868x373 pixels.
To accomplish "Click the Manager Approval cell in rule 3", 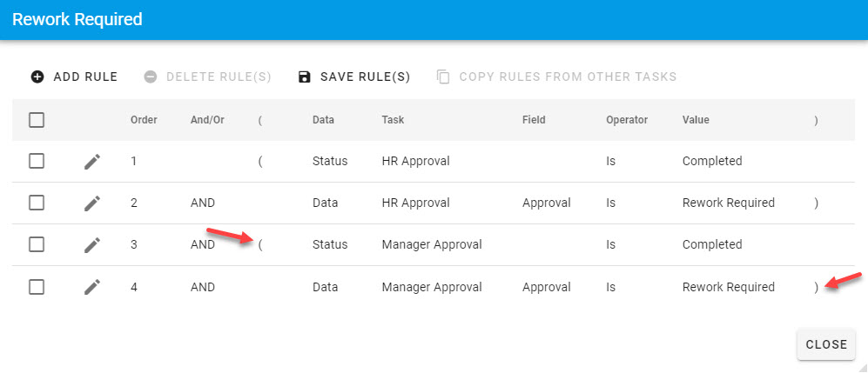I will [431, 245].
